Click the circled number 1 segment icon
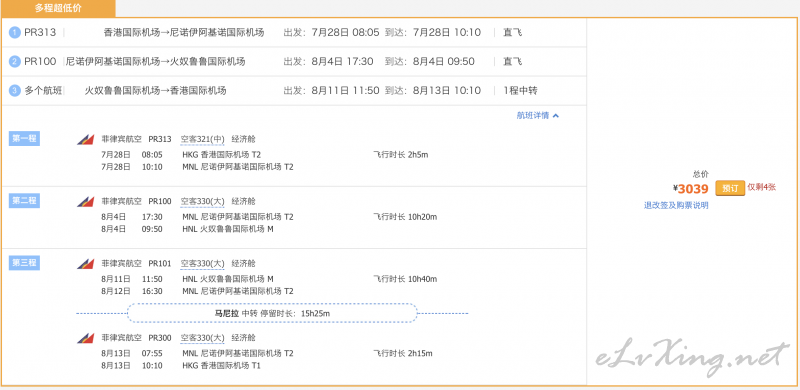This screenshot has height=390, width=800. click(x=15, y=33)
